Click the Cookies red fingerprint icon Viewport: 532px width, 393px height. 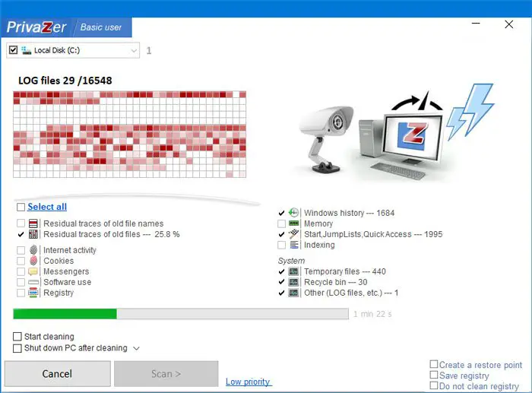33,261
